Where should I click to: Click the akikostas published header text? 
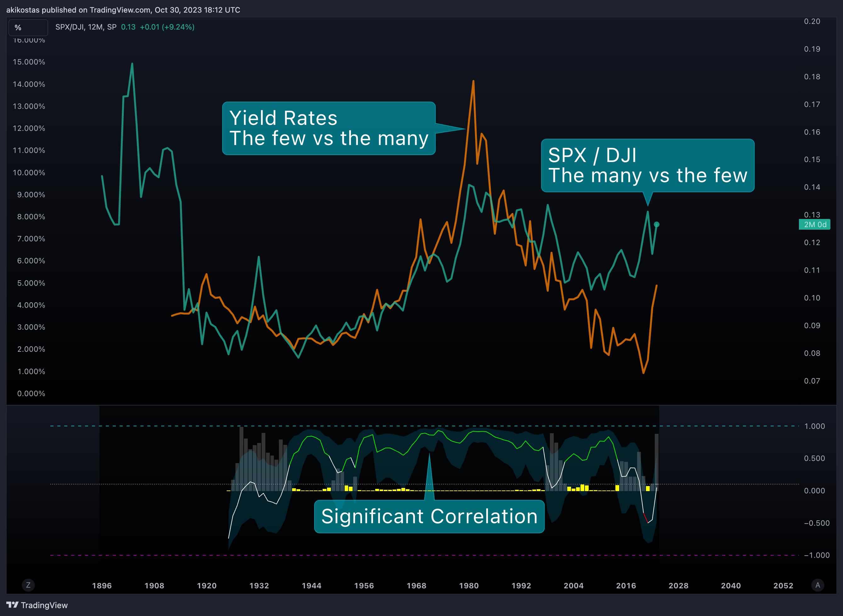[123, 10]
